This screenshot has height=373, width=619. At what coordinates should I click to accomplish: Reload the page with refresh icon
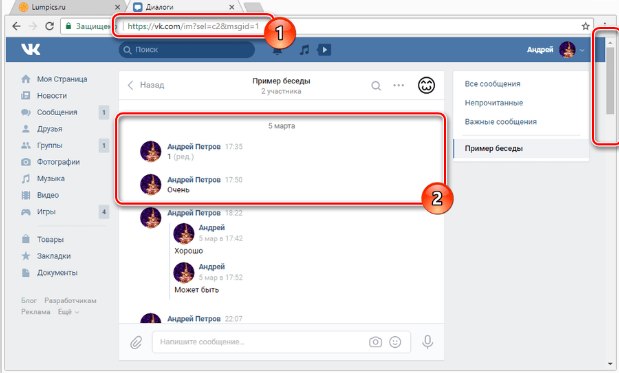tap(49, 26)
